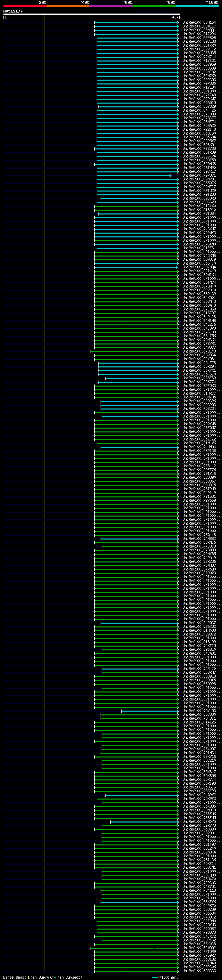Click the alignment bar for UniRef100_Q8H154

pyautogui.click(x=136, y=23)
